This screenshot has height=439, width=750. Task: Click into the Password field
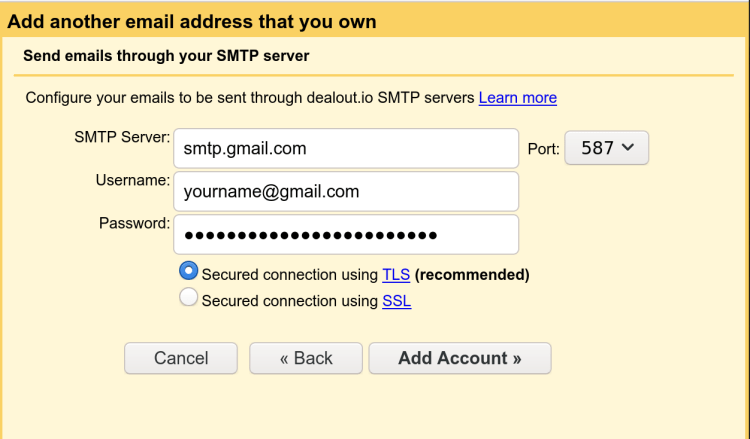pos(345,235)
